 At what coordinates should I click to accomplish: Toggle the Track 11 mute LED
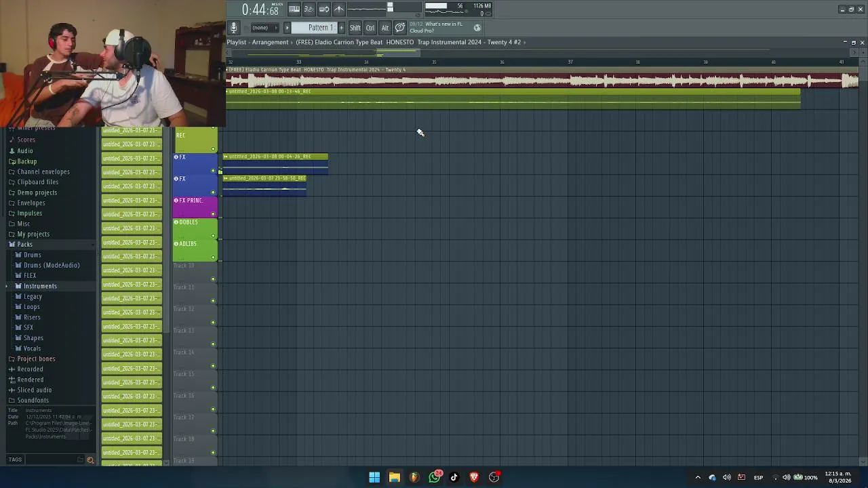213,301
